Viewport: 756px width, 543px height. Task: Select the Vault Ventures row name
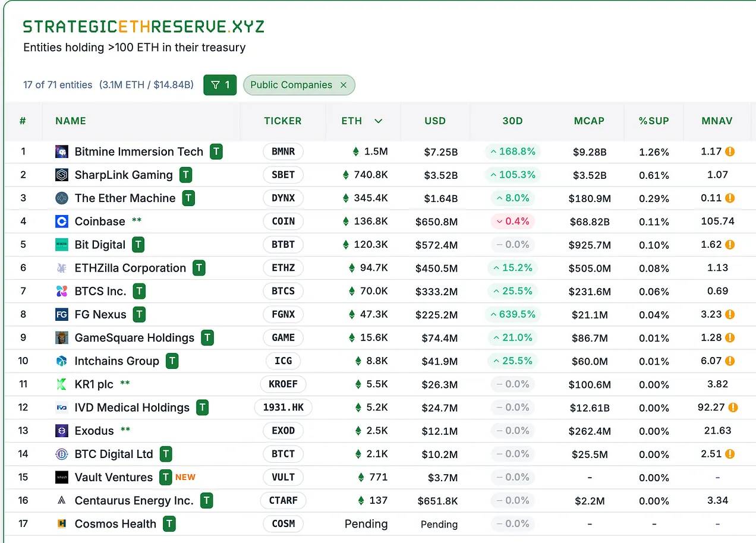(114, 478)
